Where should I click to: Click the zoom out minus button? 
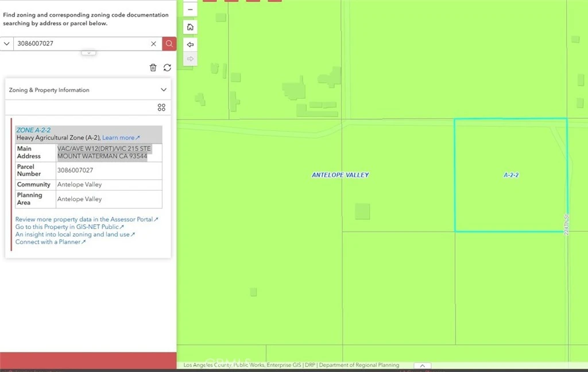pyautogui.click(x=191, y=10)
